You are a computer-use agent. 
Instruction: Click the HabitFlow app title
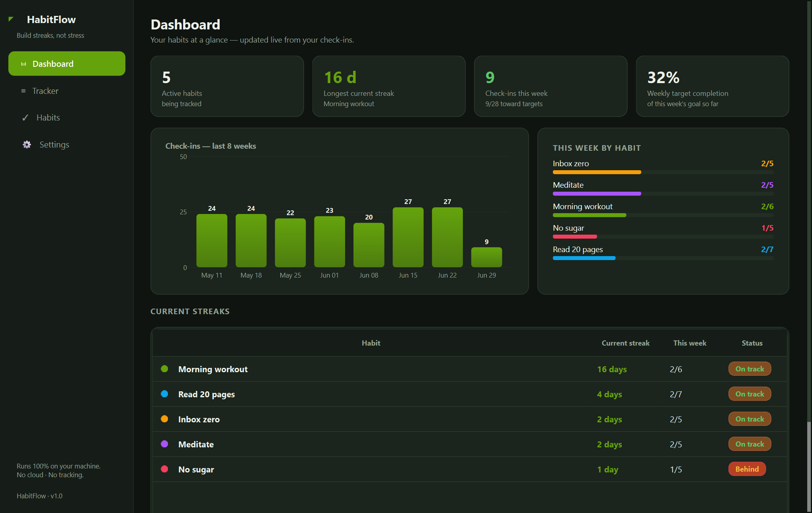(51, 19)
